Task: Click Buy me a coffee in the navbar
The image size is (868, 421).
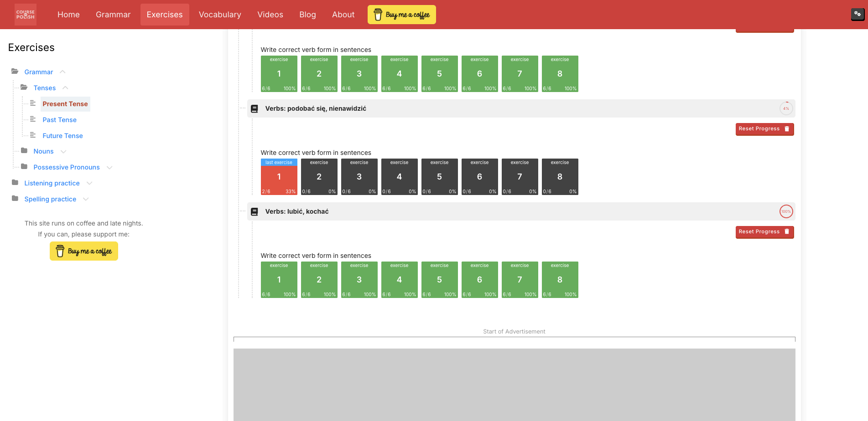Action: (402, 15)
